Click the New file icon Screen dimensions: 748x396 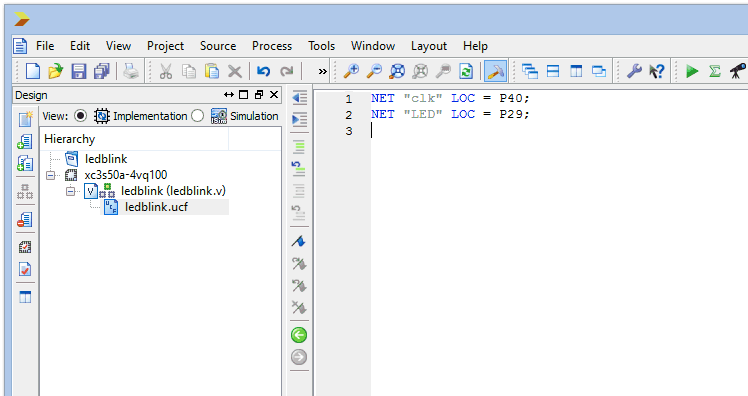32,71
